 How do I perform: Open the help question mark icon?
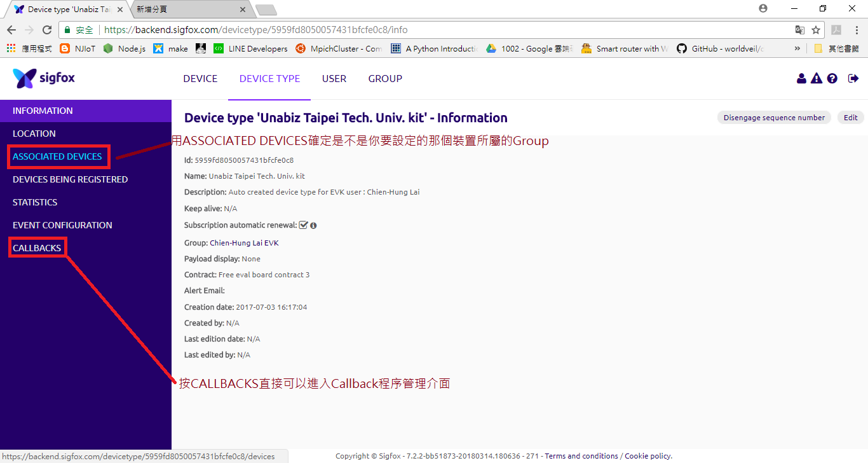point(832,79)
